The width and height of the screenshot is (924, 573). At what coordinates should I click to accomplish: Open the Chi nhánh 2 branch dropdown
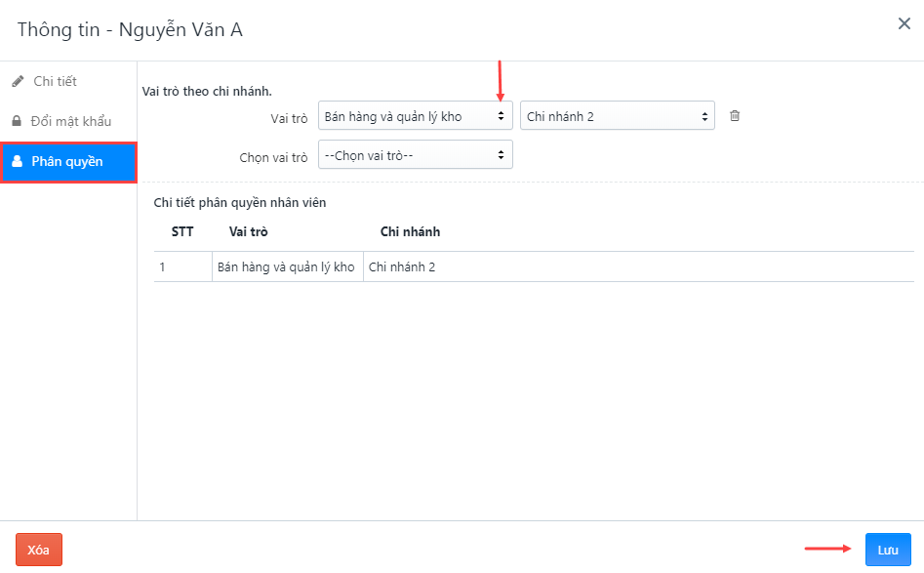617,115
